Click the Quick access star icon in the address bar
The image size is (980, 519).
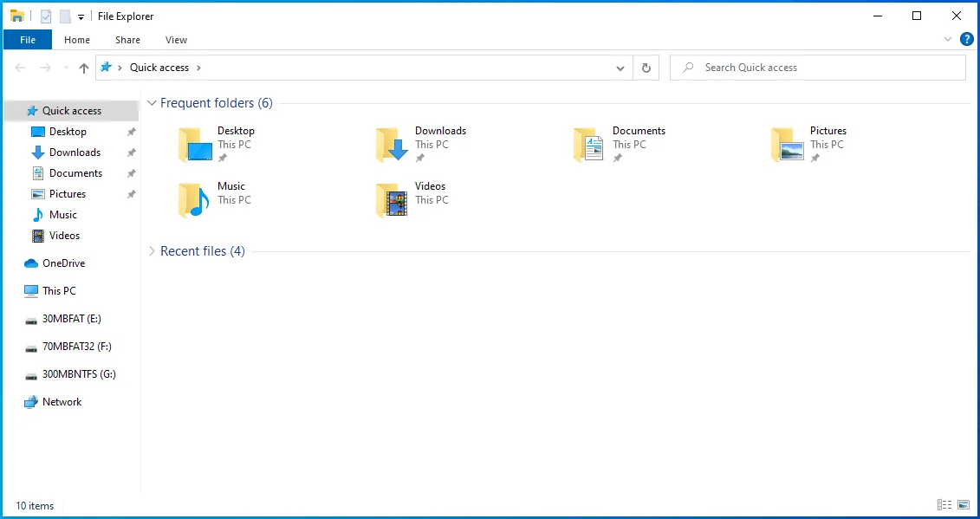tap(107, 67)
